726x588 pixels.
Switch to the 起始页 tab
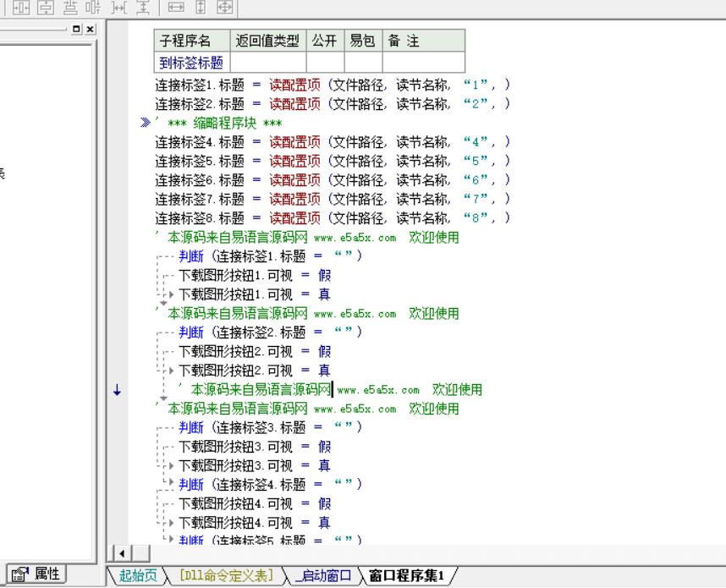(x=138, y=575)
